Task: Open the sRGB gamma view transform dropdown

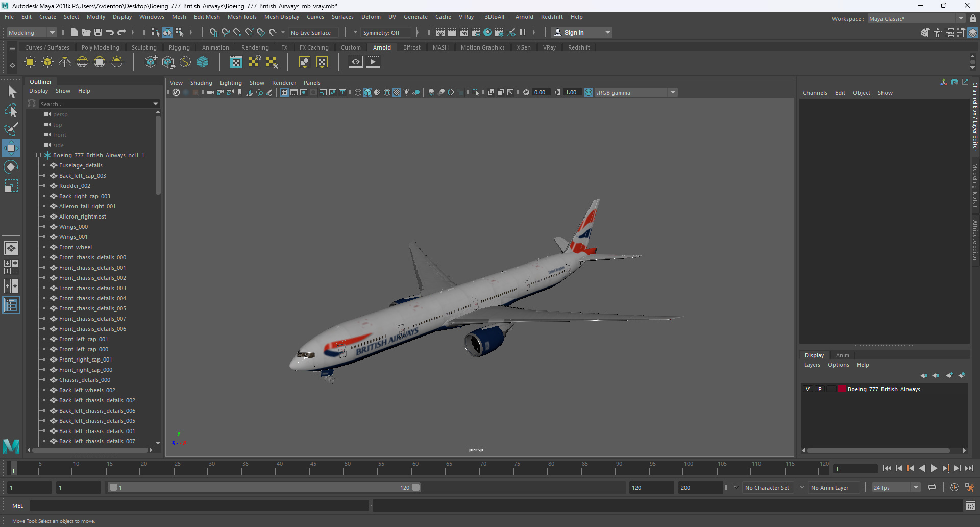Action: click(635, 92)
